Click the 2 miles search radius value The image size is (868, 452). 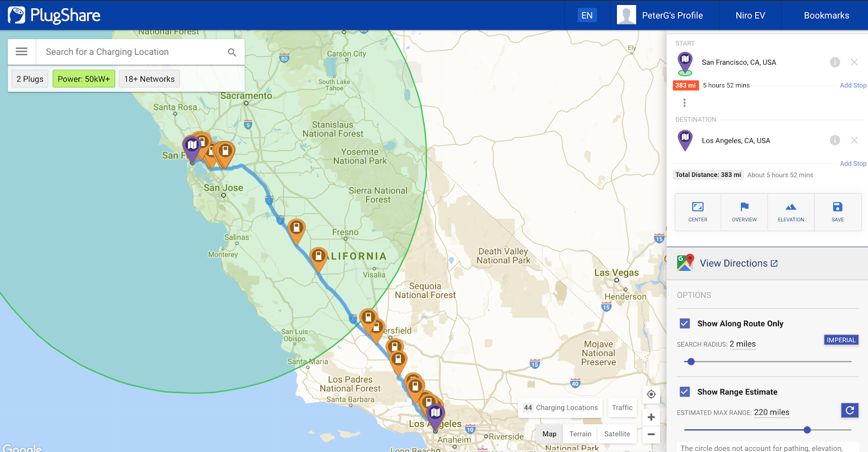[743, 344]
